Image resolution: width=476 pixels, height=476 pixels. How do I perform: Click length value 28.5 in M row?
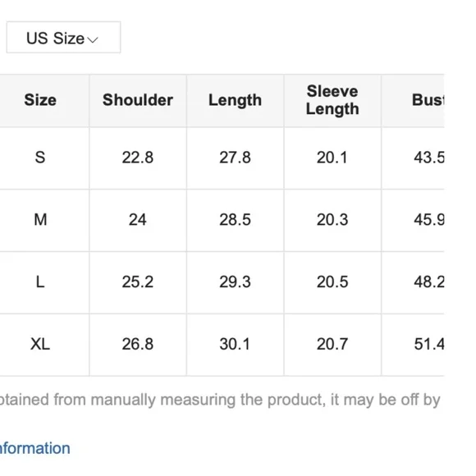tap(235, 220)
